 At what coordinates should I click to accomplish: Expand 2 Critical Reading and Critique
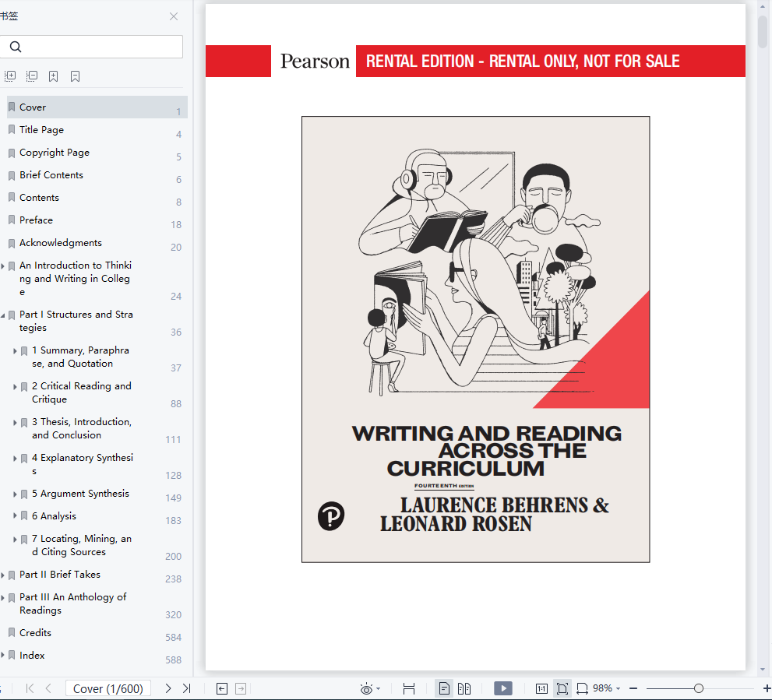tap(15, 387)
